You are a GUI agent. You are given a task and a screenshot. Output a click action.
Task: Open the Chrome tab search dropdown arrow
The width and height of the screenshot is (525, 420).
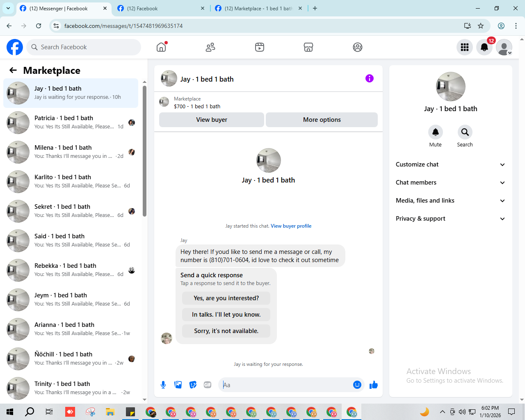(8, 8)
